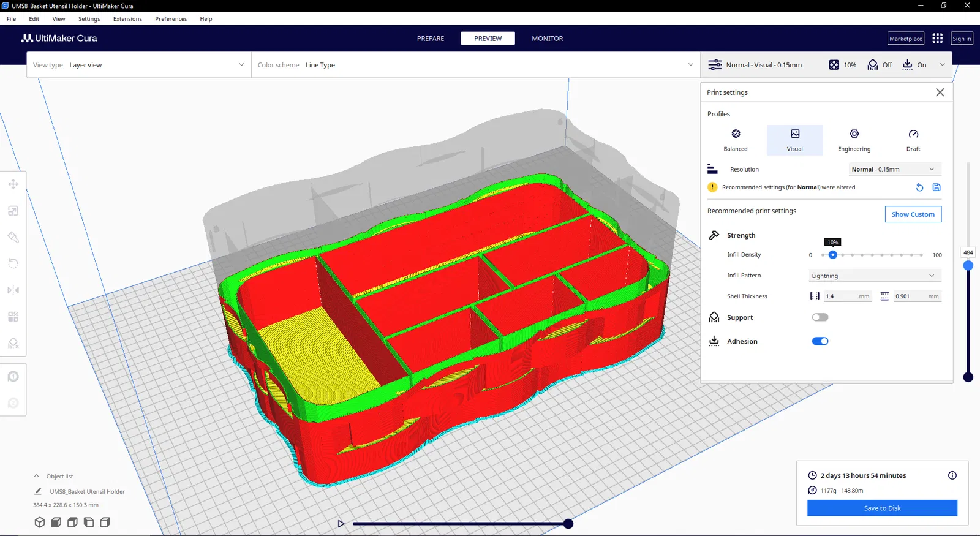Open the Extensions menu
980x536 pixels.
tap(127, 19)
